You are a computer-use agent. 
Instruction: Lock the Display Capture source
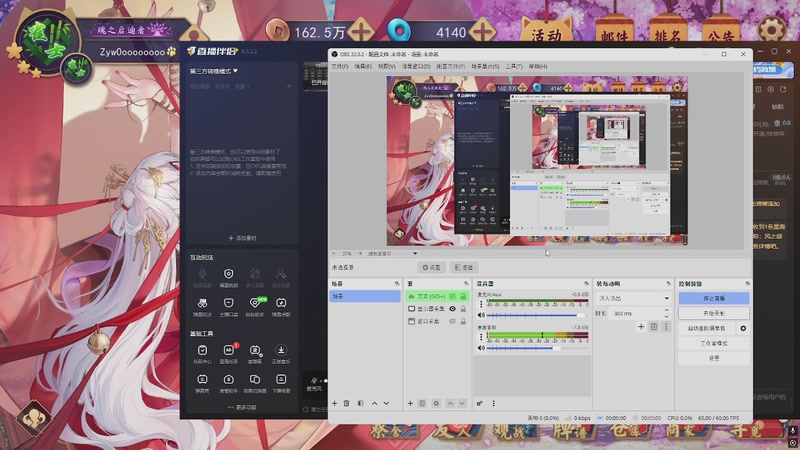[463, 309]
